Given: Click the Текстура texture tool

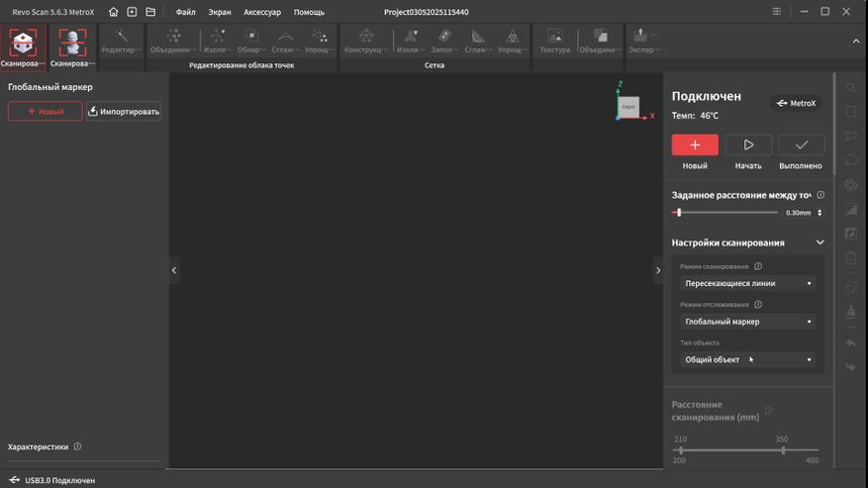Looking at the screenshot, I should pyautogui.click(x=554, y=41).
